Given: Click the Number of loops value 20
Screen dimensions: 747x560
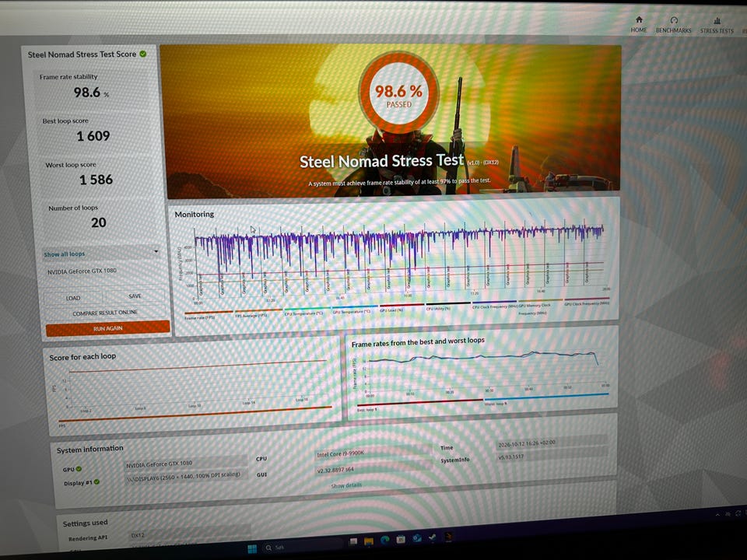Looking at the screenshot, I should click(99, 222).
